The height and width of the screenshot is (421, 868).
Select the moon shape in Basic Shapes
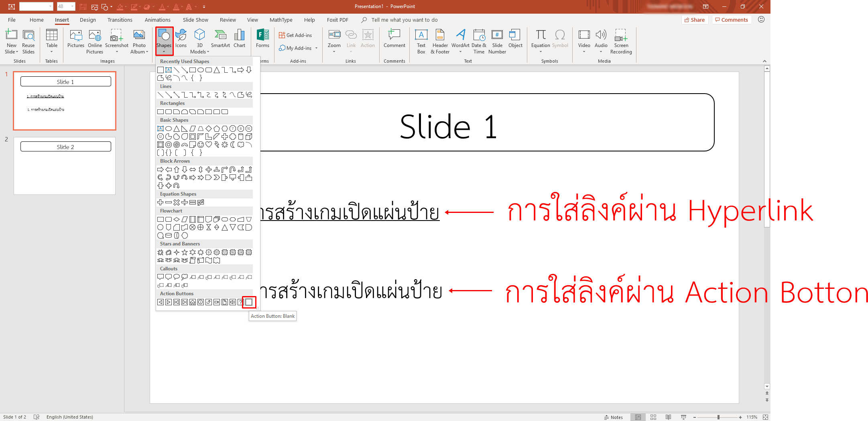[x=233, y=145]
